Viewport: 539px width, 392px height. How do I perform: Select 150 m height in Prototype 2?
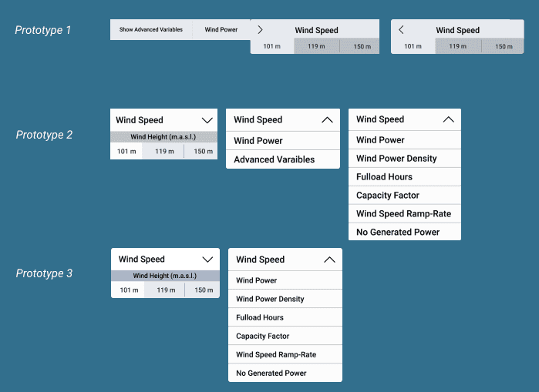tap(203, 152)
